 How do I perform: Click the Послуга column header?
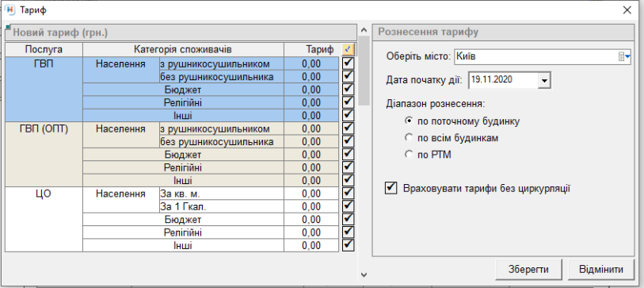click(x=44, y=50)
